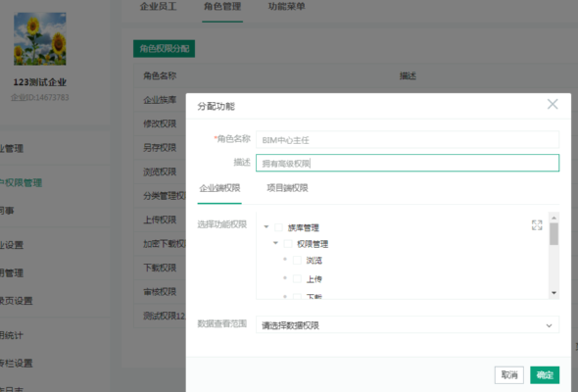
Task: Check the 权限管理 checkbox
Action: pyautogui.click(x=288, y=244)
